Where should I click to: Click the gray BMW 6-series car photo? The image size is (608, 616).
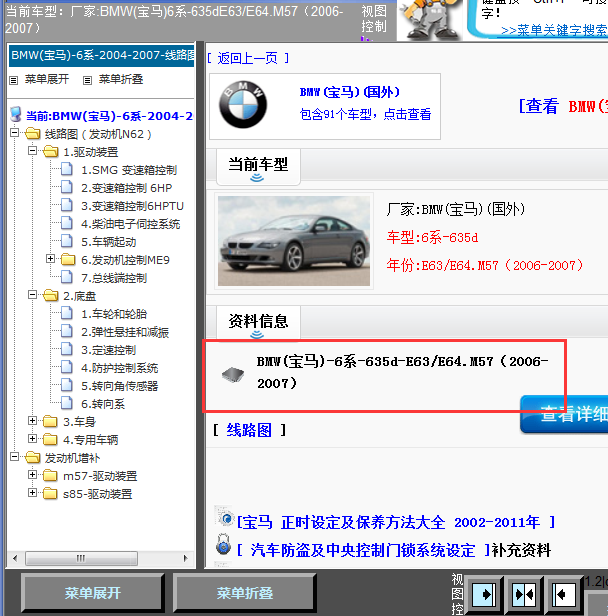[294, 241]
